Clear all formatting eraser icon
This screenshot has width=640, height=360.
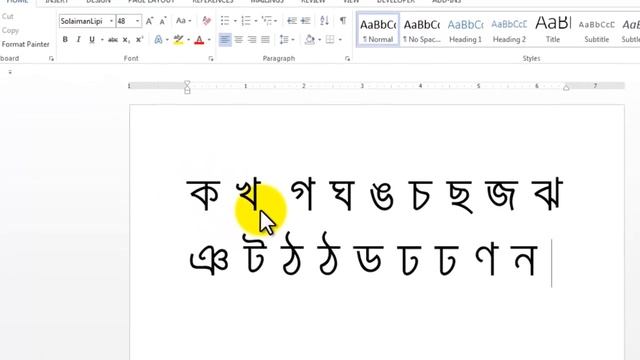click(206, 21)
